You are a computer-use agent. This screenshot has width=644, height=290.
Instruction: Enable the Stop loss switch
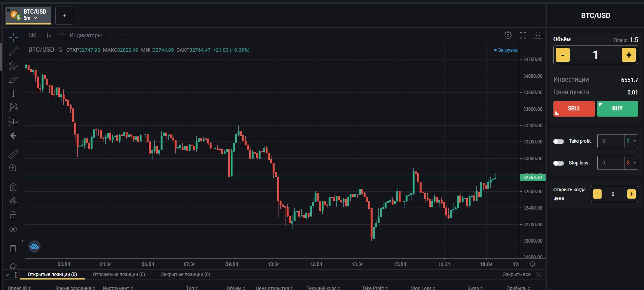[558, 163]
